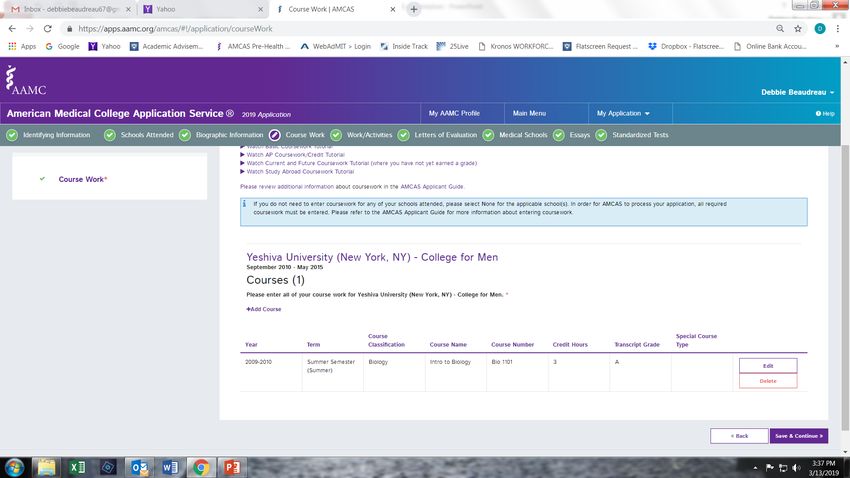This screenshot has height=478, width=850.
Task: Open Chrome three-dot menu
Action: coord(838,29)
